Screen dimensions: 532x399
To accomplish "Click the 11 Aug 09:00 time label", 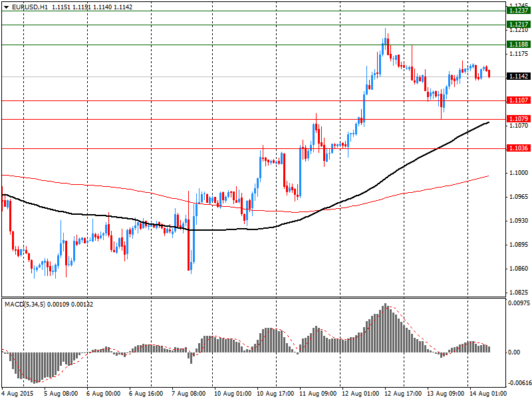I will [x=318, y=394].
